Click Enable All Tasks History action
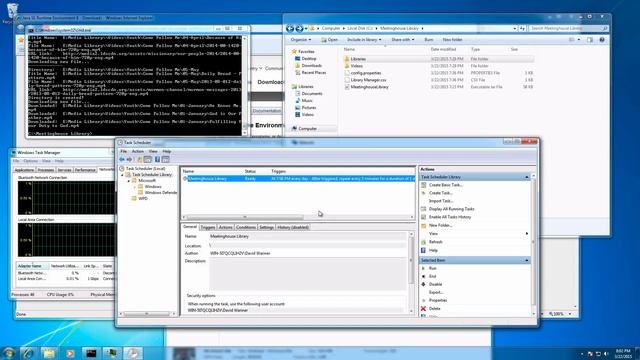Image resolution: width=640 pixels, height=360 pixels. [450, 217]
